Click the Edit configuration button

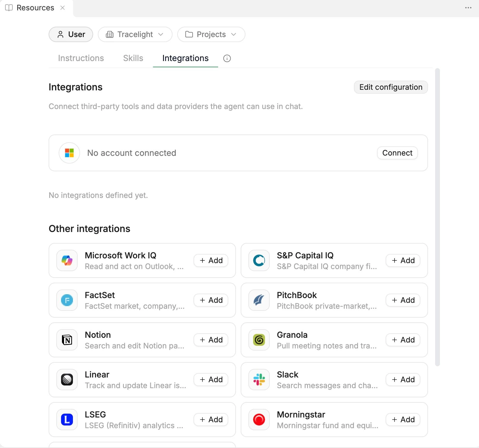pos(391,87)
